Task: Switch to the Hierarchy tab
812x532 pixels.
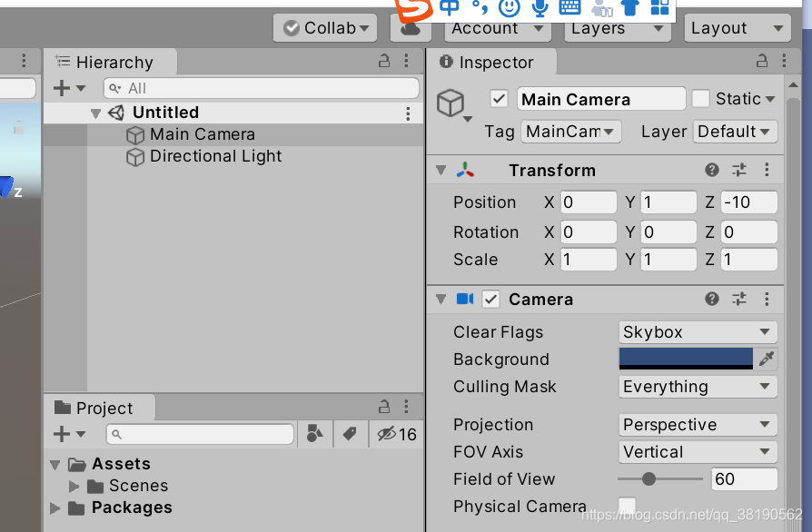Action: click(110, 62)
